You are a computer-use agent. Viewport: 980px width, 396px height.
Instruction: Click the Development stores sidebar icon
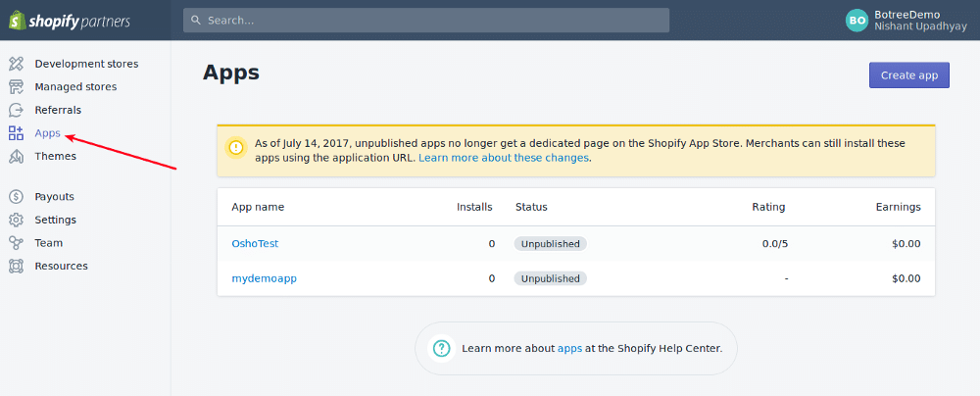17,64
